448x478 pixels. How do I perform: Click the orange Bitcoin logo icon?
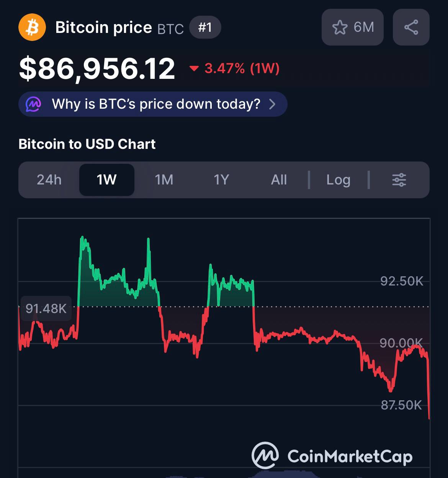[x=32, y=28]
